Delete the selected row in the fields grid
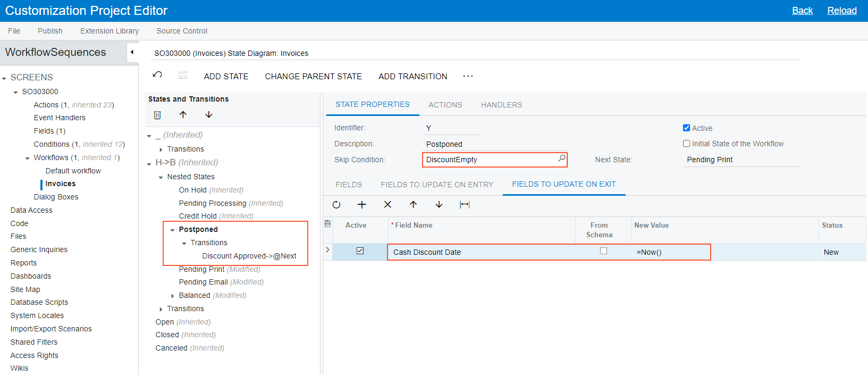Screen dimensions: 868x375 tap(387, 205)
